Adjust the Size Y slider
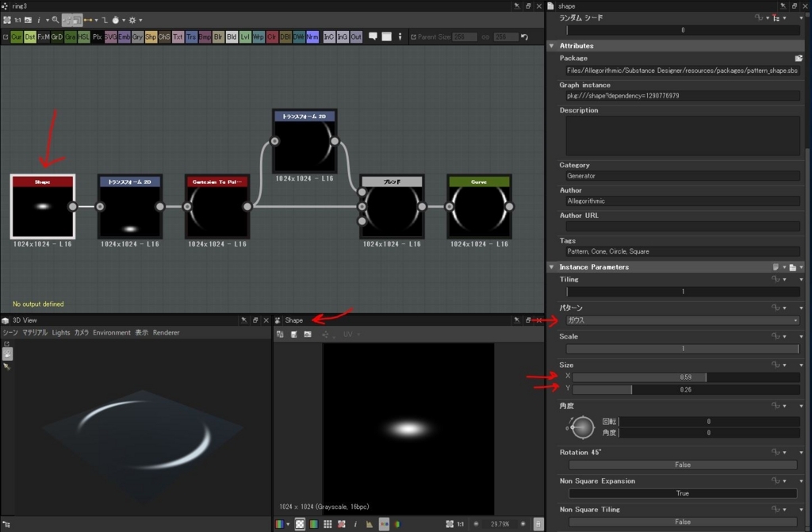812x532 pixels. (686, 389)
